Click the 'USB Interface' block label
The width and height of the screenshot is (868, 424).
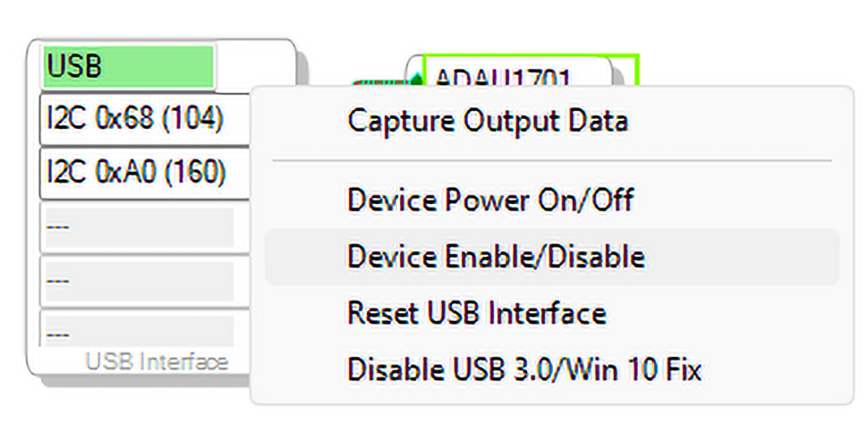[x=157, y=361]
